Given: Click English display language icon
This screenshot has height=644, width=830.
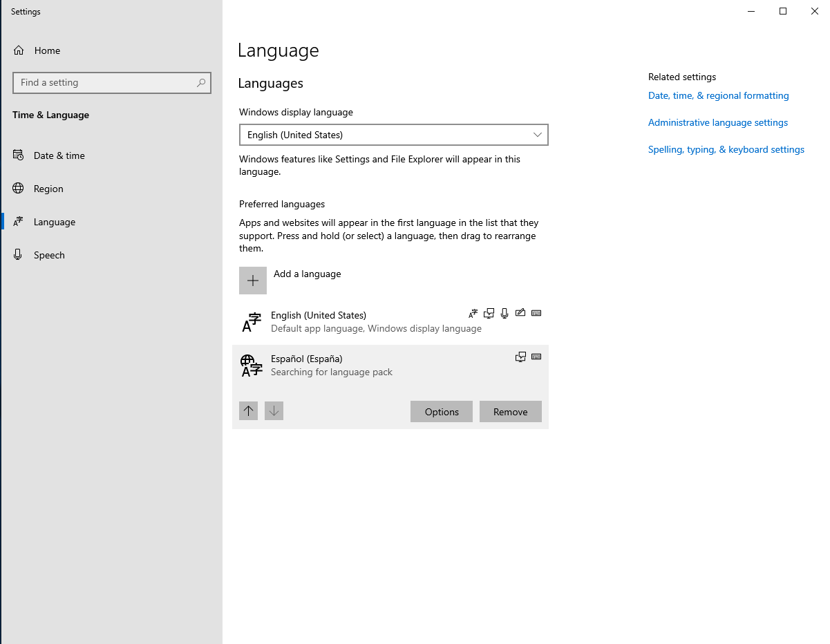Looking at the screenshot, I should [473, 313].
